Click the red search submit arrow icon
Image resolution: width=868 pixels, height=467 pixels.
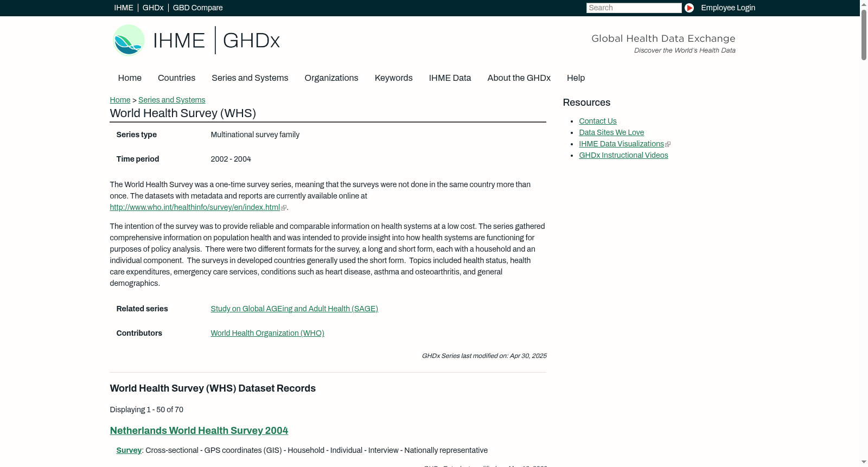(689, 8)
